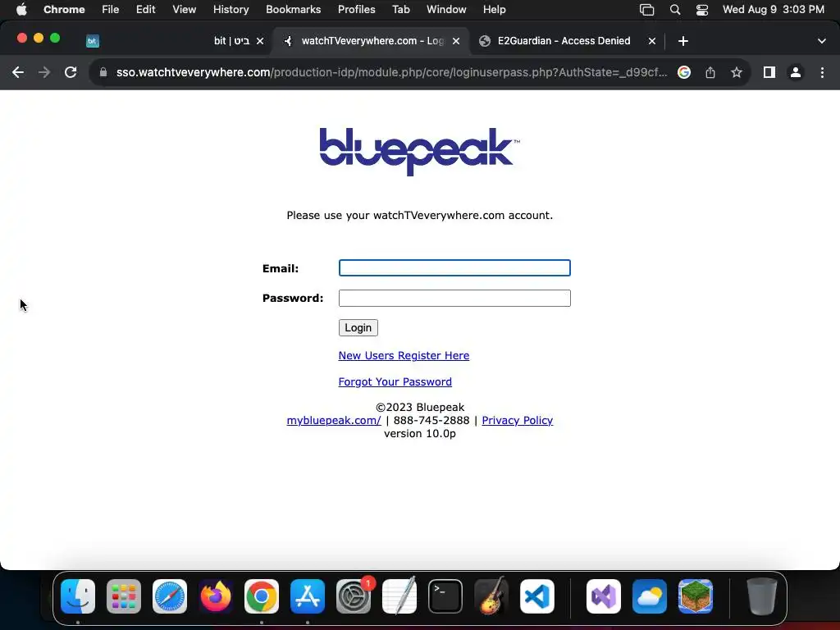Viewport: 840px width, 630px height.
Task: Open the History menu
Action: pyautogui.click(x=231, y=10)
